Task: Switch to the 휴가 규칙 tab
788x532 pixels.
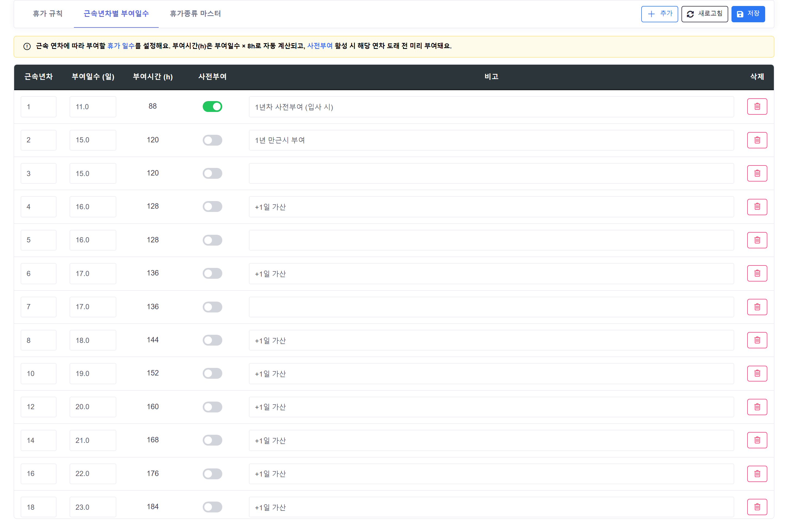Action: 48,14
